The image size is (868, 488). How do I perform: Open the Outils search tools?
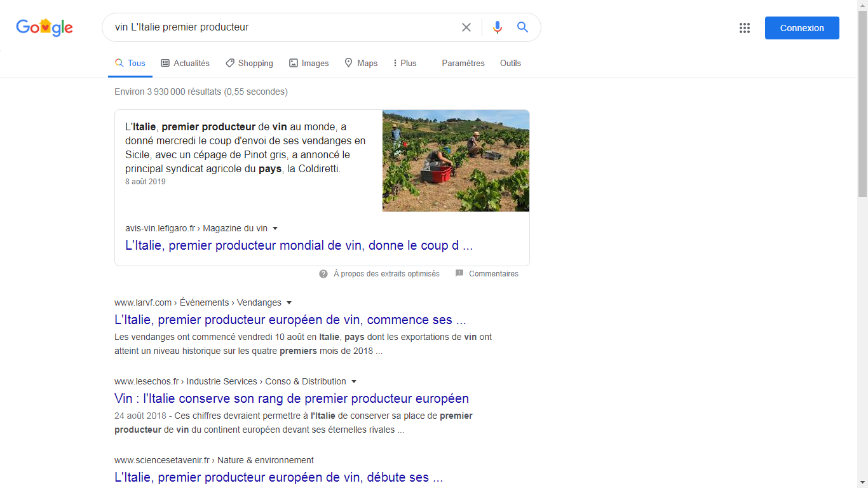coord(510,63)
